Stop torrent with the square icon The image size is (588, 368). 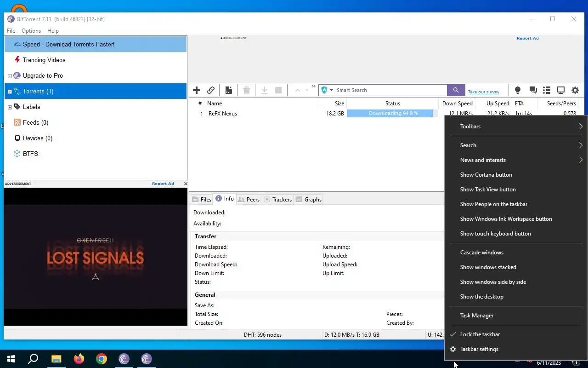(x=278, y=90)
